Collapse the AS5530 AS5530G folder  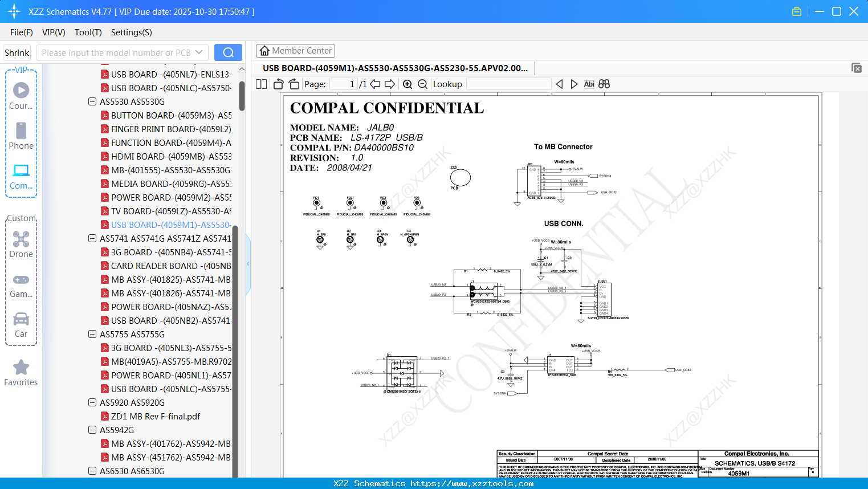click(92, 102)
